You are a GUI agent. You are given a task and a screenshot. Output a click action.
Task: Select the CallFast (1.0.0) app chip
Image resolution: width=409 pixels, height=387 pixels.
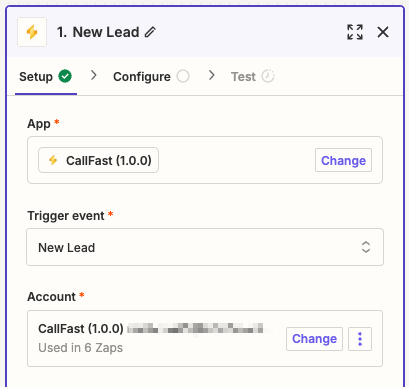pyautogui.click(x=98, y=160)
